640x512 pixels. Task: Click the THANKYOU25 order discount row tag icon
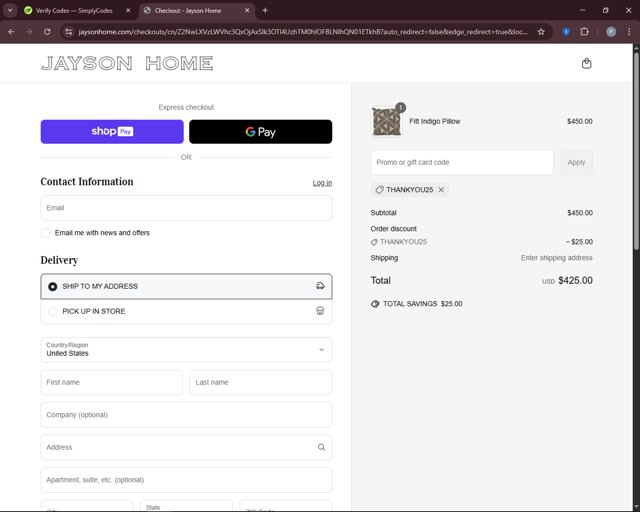click(374, 242)
